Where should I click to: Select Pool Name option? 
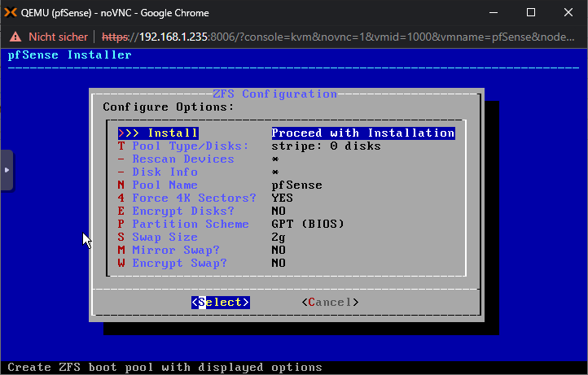(157, 185)
